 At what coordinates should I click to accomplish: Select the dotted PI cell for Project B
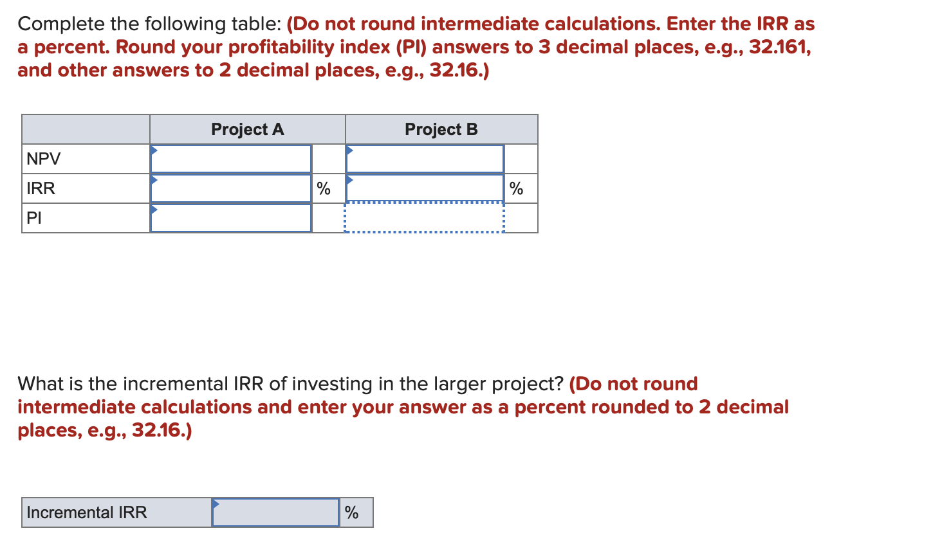(425, 218)
